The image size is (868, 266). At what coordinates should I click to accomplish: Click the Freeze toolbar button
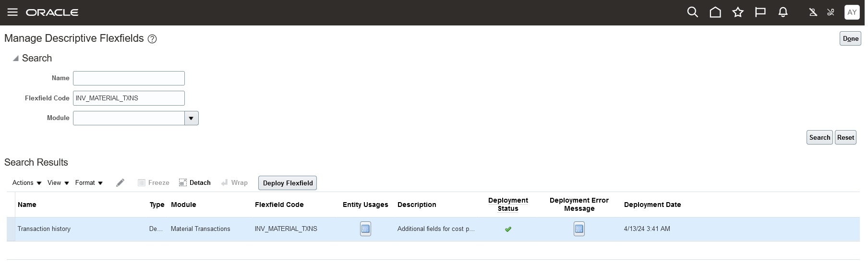(154, 183)
